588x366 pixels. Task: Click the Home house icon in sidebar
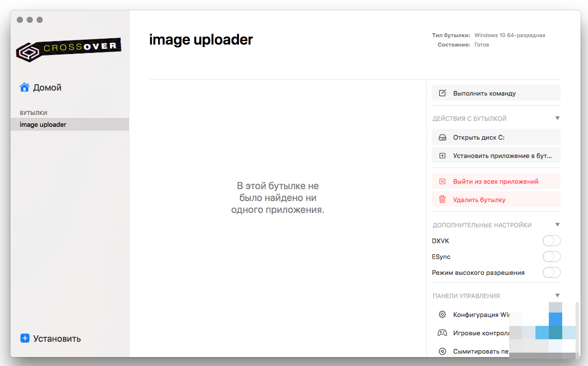pos(24,88)
